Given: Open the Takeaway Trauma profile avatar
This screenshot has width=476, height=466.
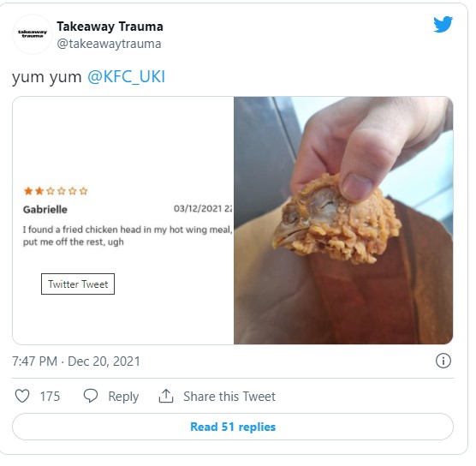Looking at the screenshot, I should pyautogui.click(x=33, y=34).
